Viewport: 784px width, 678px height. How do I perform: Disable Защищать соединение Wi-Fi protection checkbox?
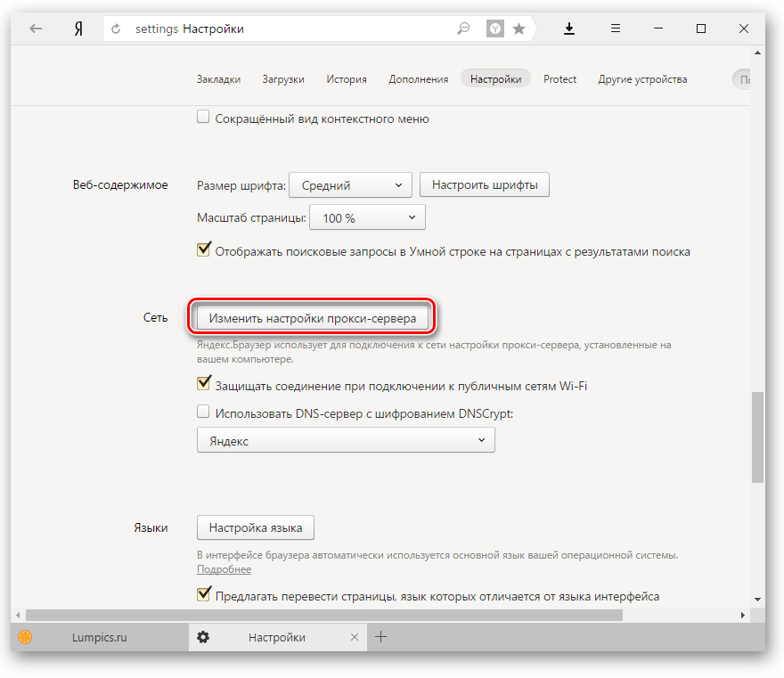(203, 385)
